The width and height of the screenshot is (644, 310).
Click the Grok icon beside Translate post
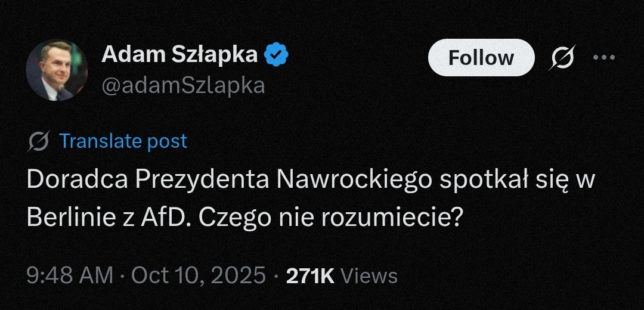(39, 141)
